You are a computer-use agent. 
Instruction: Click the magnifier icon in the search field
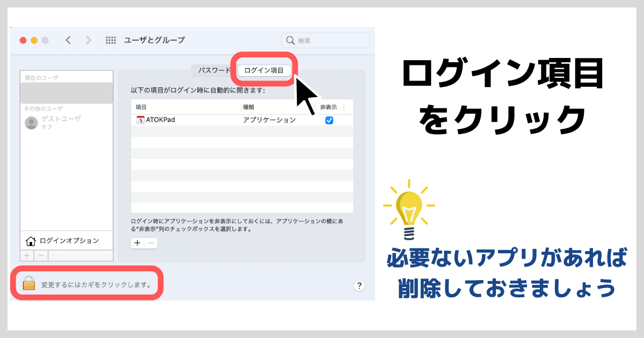(290, 40)
